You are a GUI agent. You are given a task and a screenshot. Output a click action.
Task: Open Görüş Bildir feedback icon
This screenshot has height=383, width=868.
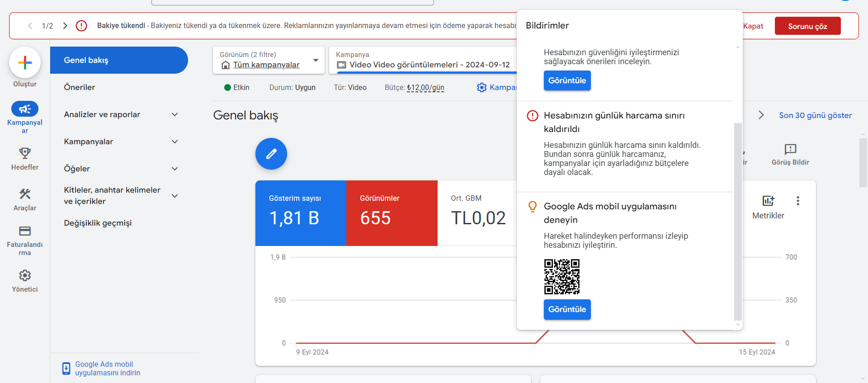(x=790, y=149)
